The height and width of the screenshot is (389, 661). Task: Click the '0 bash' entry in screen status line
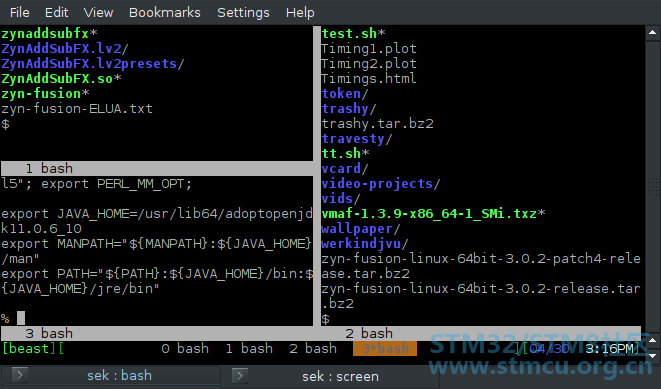(x=185, y=349)
